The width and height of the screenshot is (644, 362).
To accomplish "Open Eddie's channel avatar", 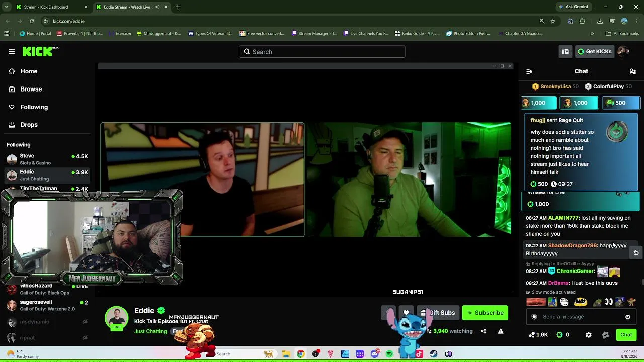I will click(x=116, y=318).
